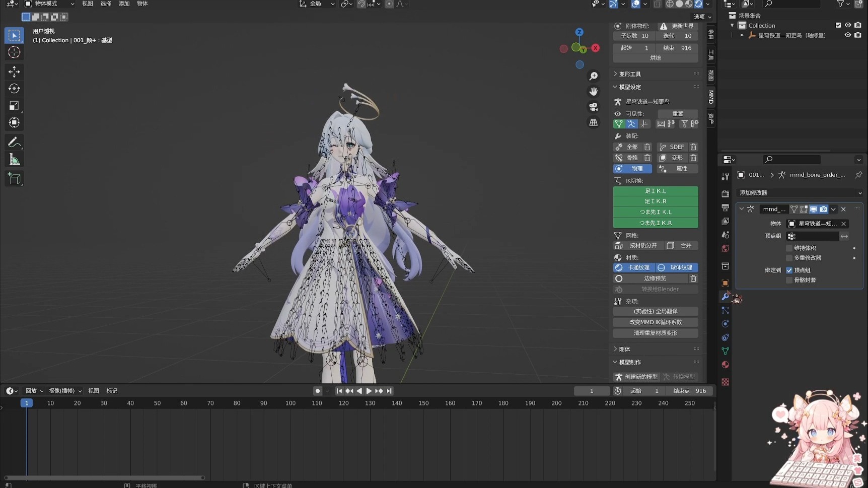Select the Scale tool

(x=14, y=106)
